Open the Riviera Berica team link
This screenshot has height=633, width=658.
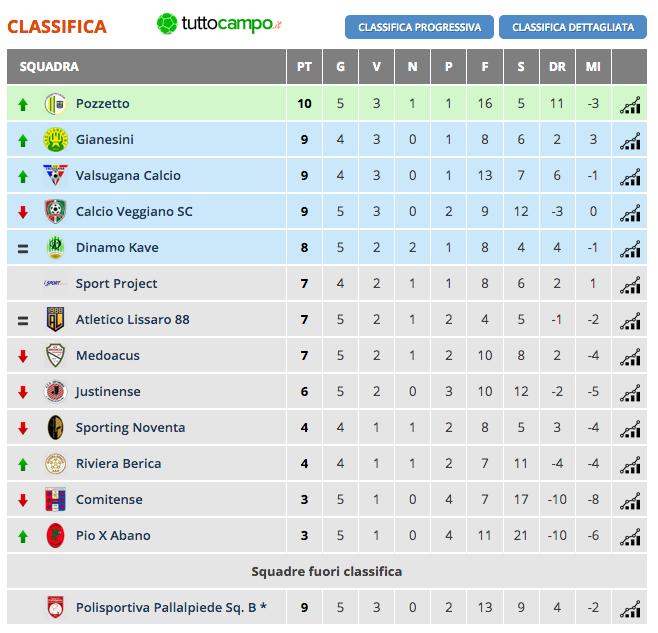[118, 463]
